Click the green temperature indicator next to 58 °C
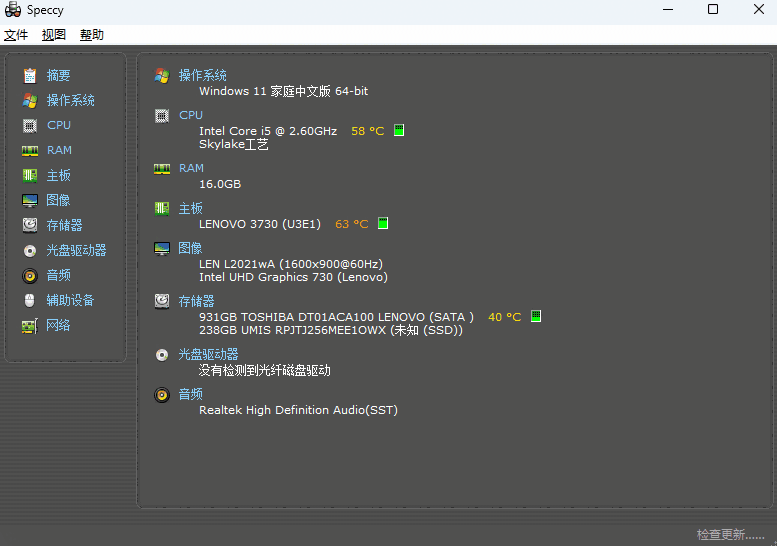The width and height of the screenshot is (777, 546). (399, 130)
